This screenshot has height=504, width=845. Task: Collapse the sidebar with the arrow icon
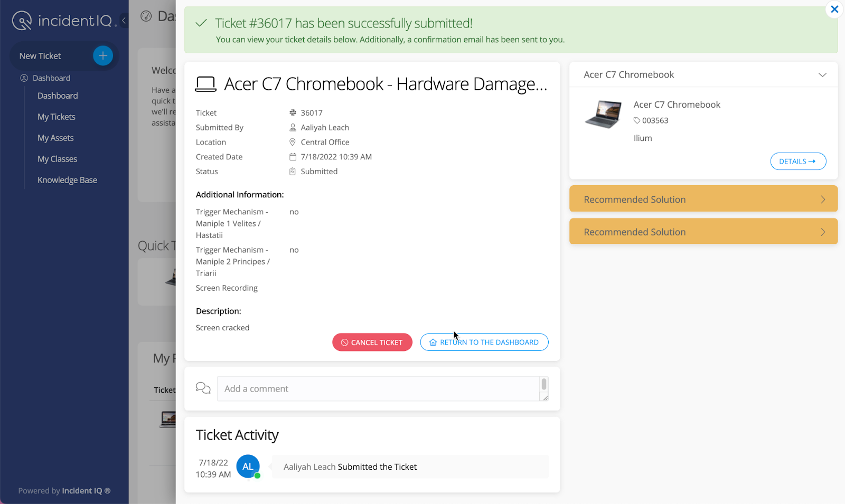click(124, 21)
